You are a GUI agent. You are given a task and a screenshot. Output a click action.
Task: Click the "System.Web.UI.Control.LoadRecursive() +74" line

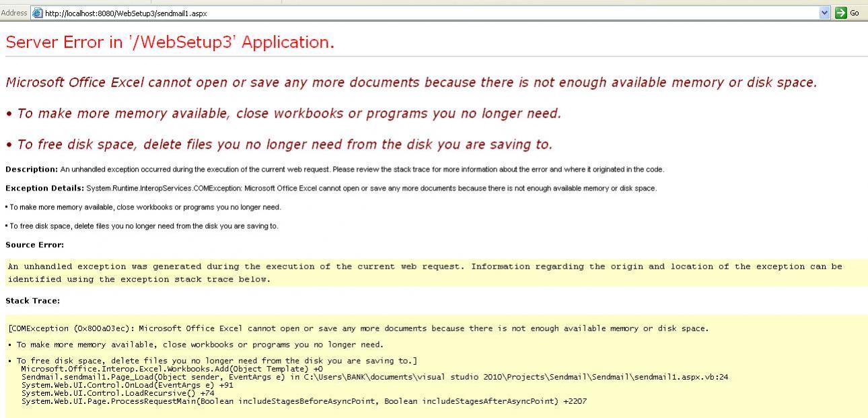pos(118,393)
